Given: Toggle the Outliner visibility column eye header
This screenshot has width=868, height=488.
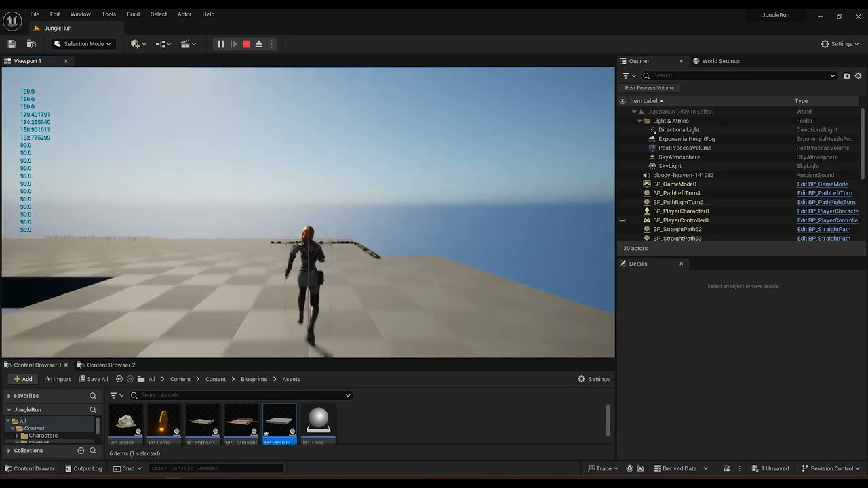Looking at the screenshot, I should tap(623, 101).
